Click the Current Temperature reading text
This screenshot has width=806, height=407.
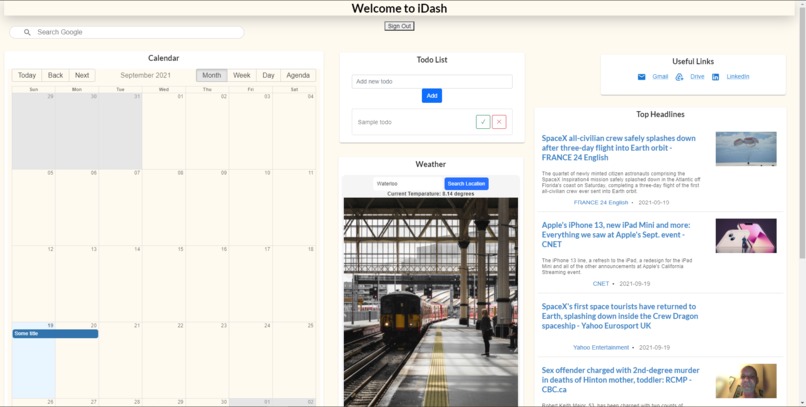pyautogui.click(x=430, y=194)
